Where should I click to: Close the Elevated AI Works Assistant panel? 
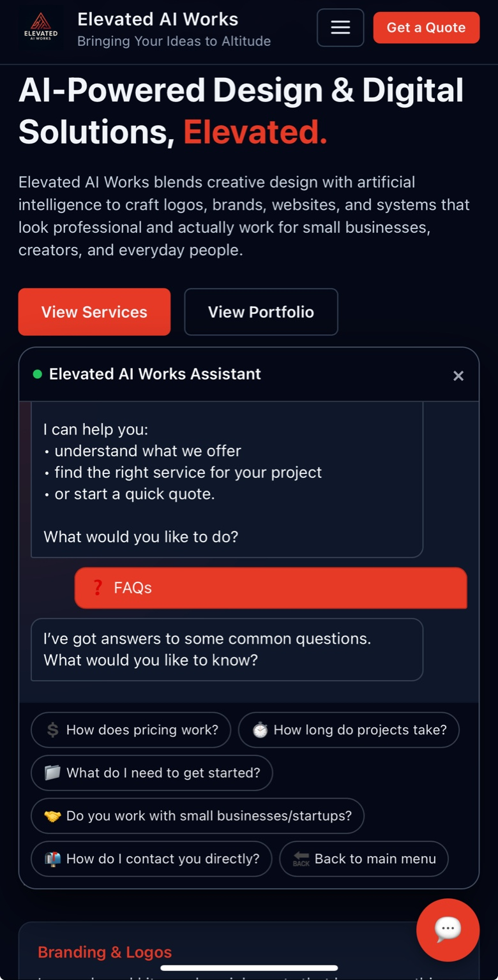[458, 376]
